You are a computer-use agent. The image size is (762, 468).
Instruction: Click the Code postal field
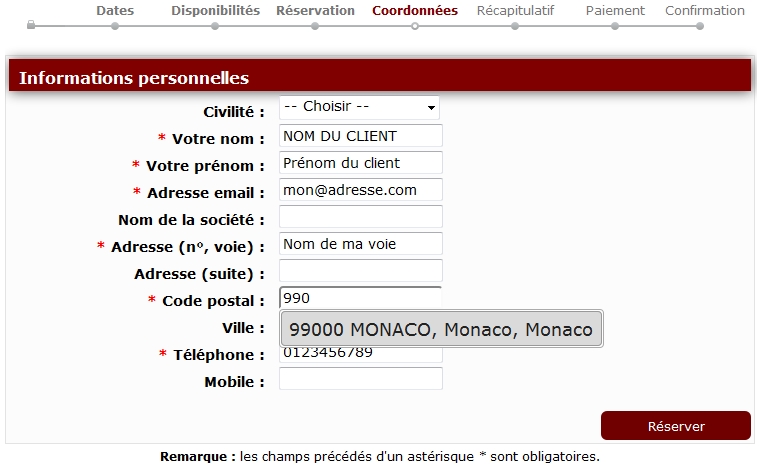point(360,298)
